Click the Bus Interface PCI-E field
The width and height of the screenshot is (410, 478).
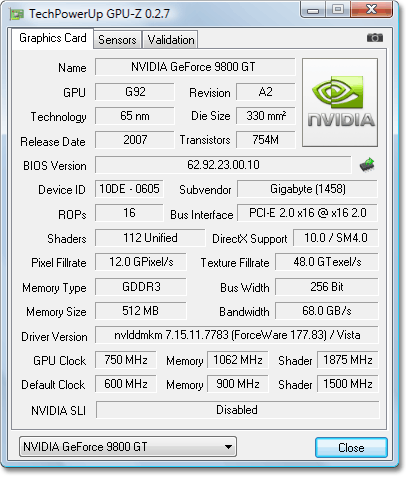[x=307, y=213]
